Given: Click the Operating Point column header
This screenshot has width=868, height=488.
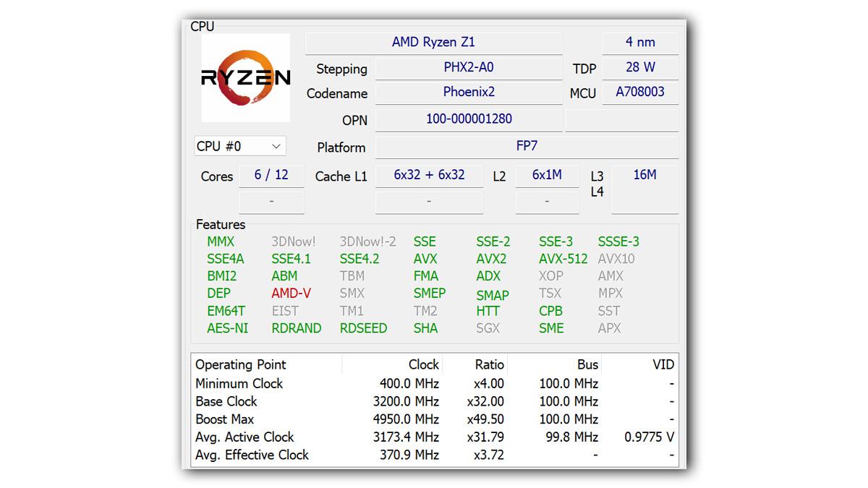Looking at the screenshot, I should 267,364.
